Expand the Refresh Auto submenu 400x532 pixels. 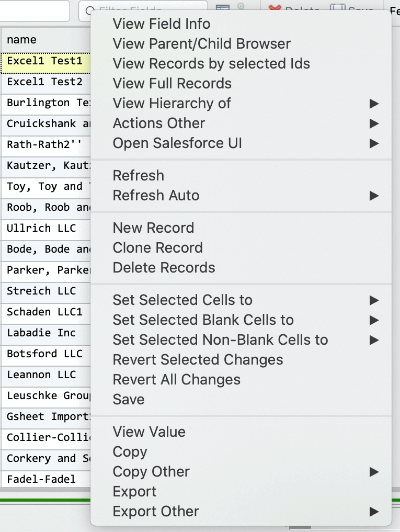[241, 195]
